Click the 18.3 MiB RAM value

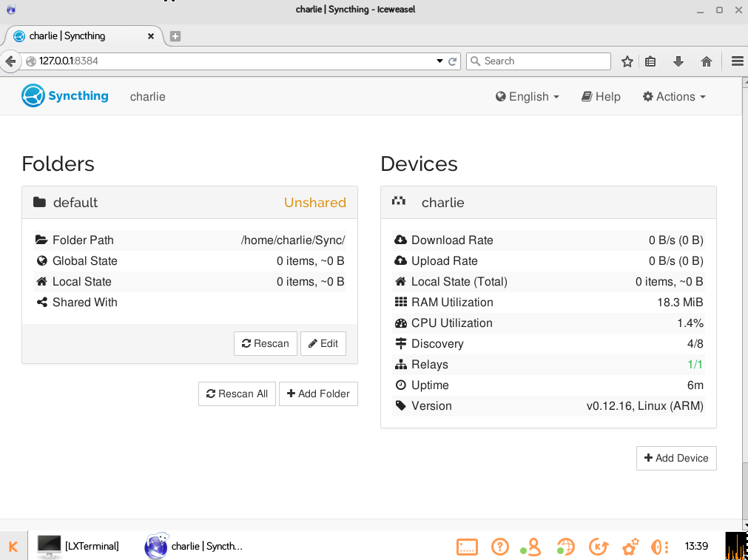tap(680, 303)
